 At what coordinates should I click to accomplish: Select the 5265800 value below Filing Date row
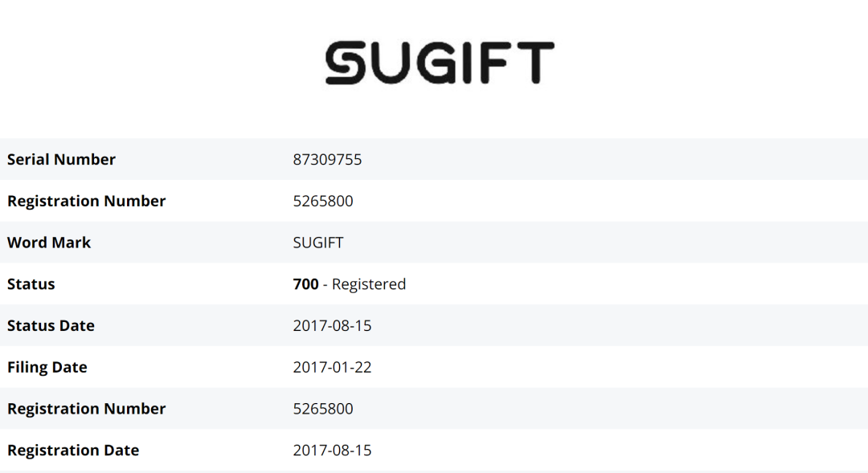coord(323,409)
